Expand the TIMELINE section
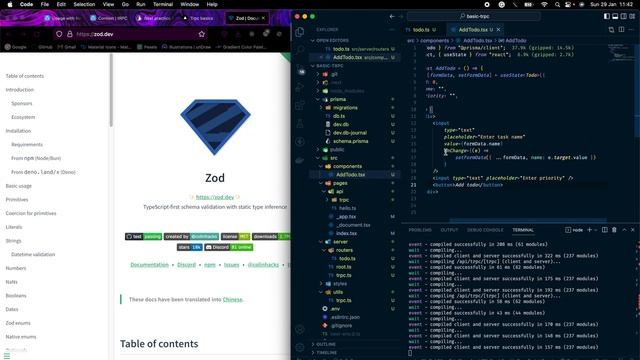 (x=326, y=352)
